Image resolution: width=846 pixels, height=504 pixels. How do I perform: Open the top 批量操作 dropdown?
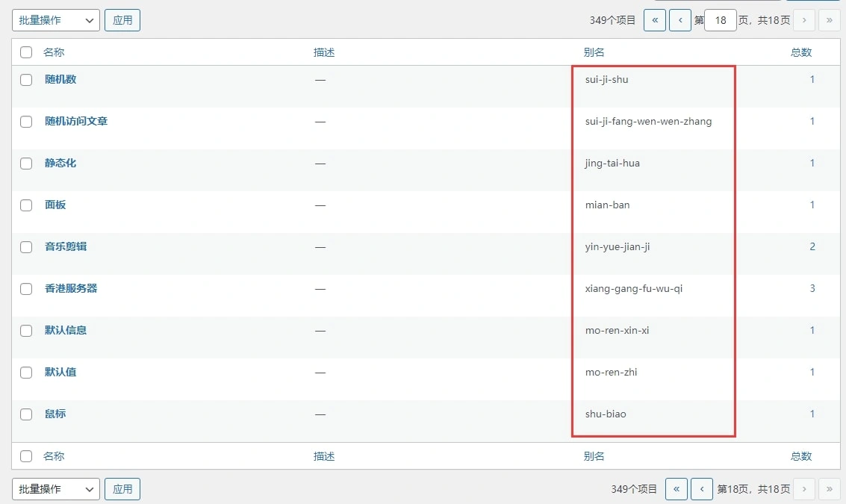[56, 20]
